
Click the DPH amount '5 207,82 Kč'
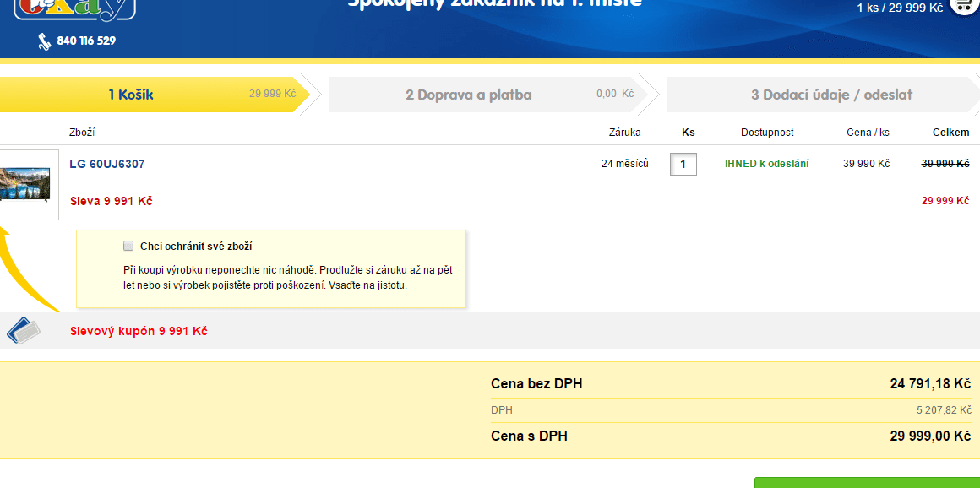click(x=944, y=410)
